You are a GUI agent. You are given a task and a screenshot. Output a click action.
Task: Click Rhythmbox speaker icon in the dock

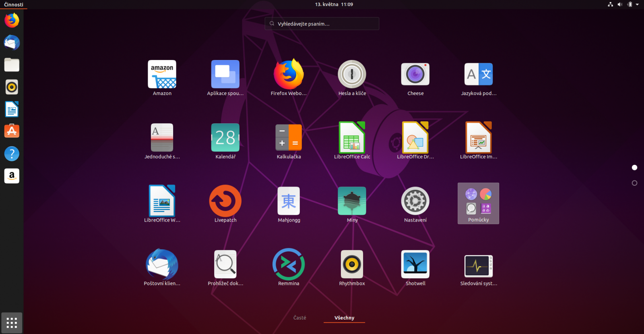[12, 87]
